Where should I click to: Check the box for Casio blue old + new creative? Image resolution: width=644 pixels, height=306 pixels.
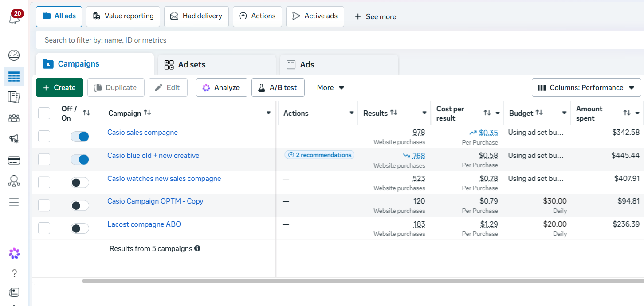coord(44,159)
